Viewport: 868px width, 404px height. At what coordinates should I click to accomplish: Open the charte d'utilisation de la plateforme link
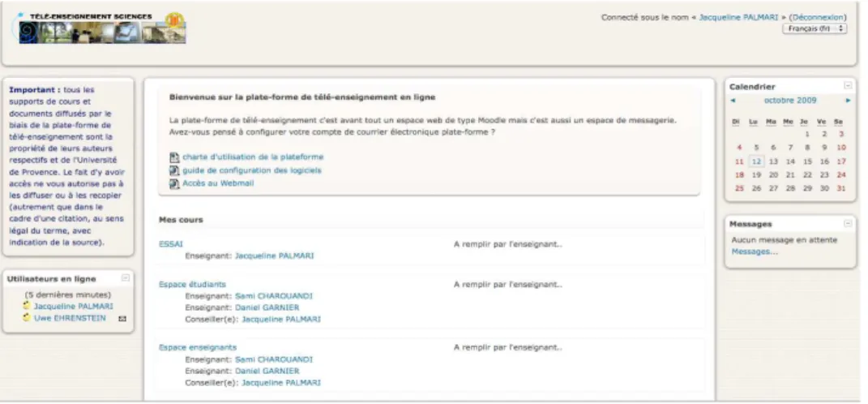(253, 157)
